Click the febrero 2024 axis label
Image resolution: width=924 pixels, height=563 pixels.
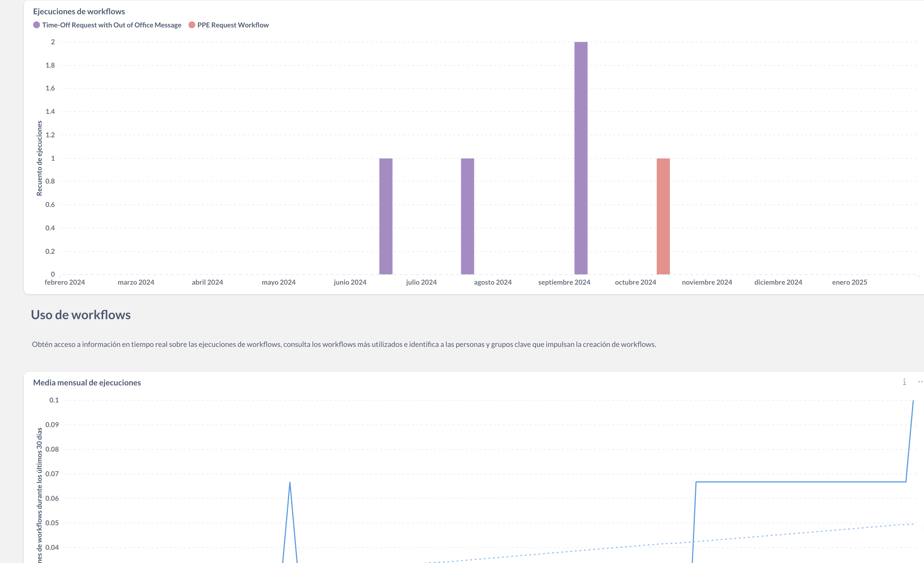tap(65, 282)
